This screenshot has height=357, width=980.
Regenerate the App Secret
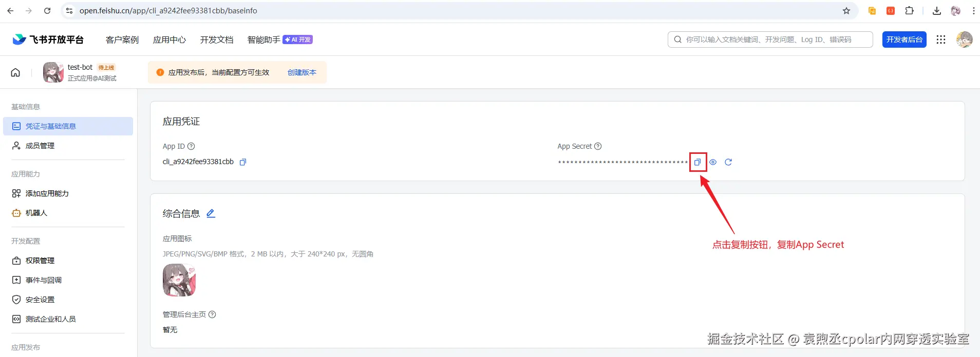pos(728,162)
